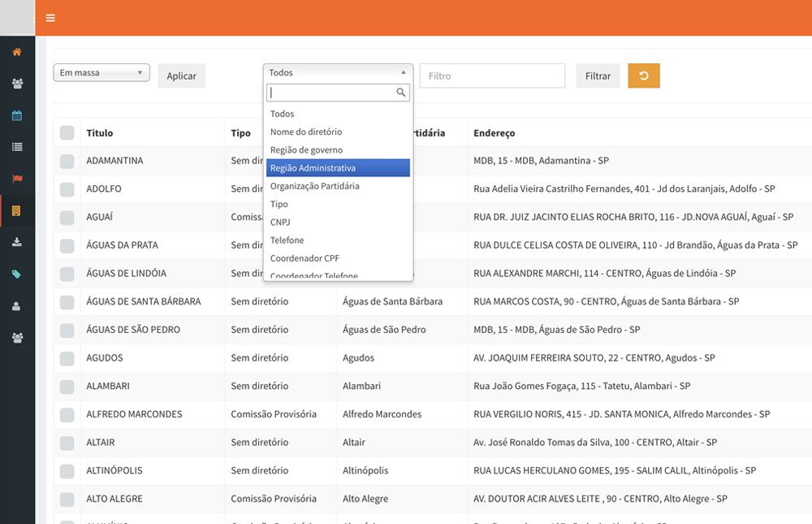The height and width of the screenshot is (524, 812).
Task: Open the list icon in sidebar
Action: pos(17,147)
